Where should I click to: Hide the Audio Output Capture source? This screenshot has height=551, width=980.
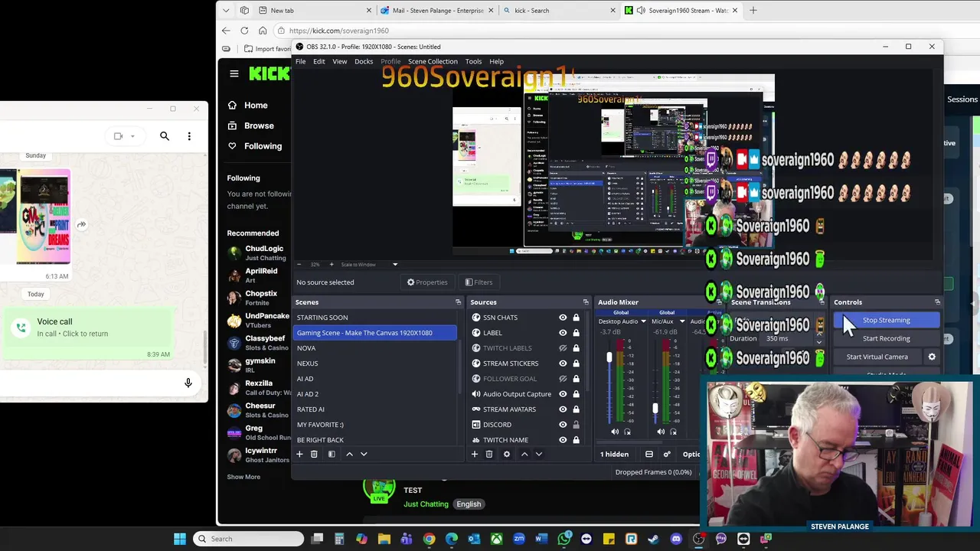(563, 394)
